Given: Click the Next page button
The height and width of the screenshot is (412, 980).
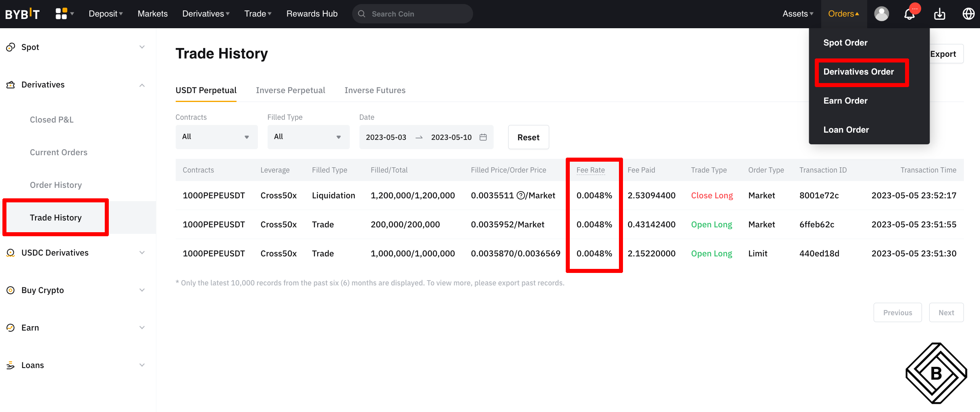Looking at the screenshot, I should tap(946, 312).
